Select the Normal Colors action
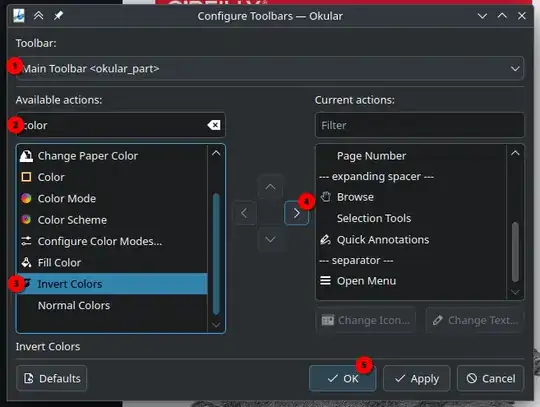The image size is (540, 407). [112, 305]
